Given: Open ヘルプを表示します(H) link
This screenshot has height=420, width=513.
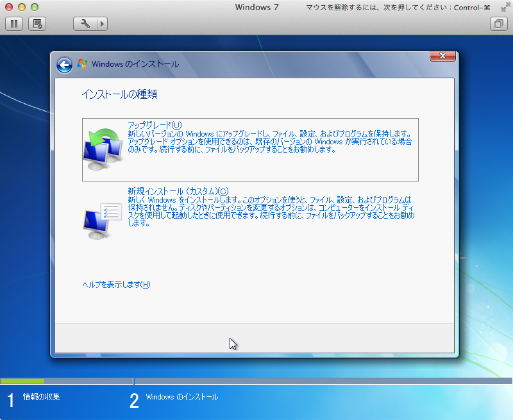Looking at the screenshot, I should [x=116, y=285].
